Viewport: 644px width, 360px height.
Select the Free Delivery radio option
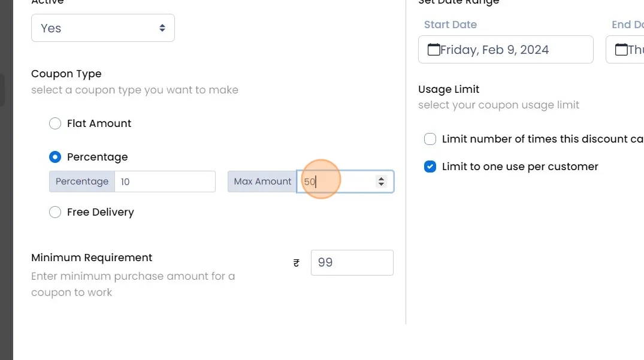click(55, 212)
